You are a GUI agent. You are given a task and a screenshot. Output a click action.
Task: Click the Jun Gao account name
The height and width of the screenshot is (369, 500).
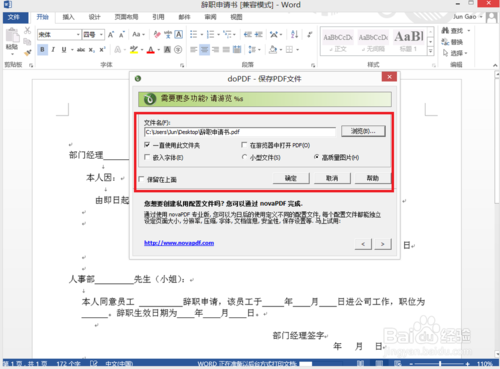click(464, 17)
